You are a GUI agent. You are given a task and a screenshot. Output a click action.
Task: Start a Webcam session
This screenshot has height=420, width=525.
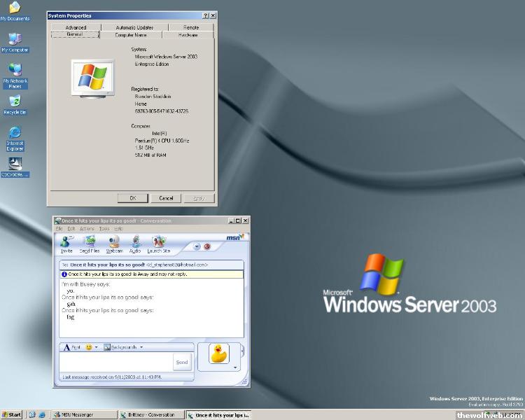click(x=114, y=243)
